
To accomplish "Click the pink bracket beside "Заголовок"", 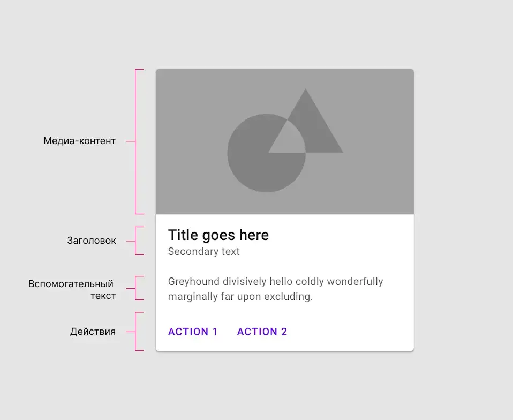I will (135, 241).
